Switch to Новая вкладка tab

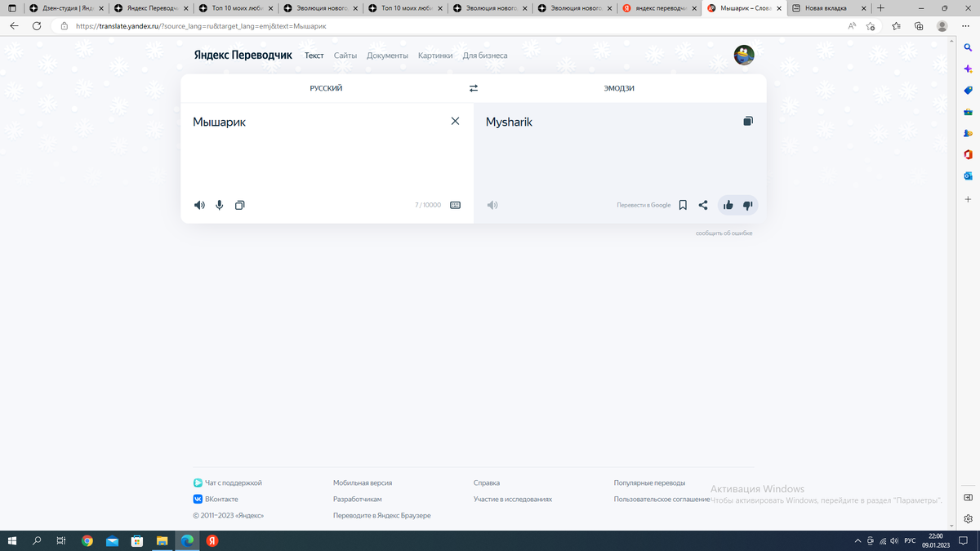click(828, 7)
